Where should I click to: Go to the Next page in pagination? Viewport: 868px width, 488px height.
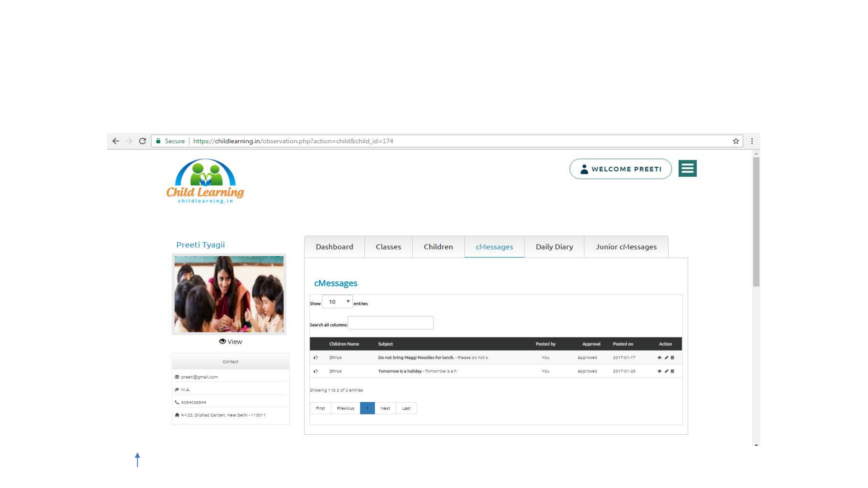click(x=385, y=408)
